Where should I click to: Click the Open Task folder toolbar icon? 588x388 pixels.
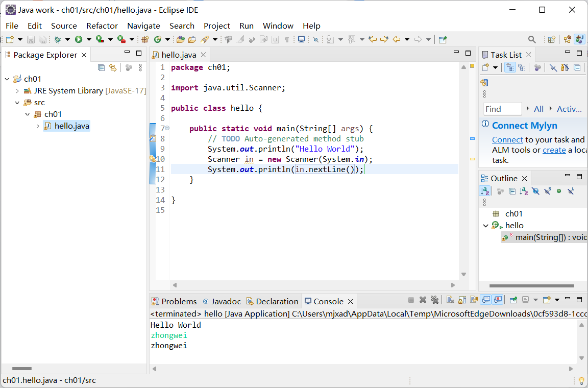tap(192, 39)
